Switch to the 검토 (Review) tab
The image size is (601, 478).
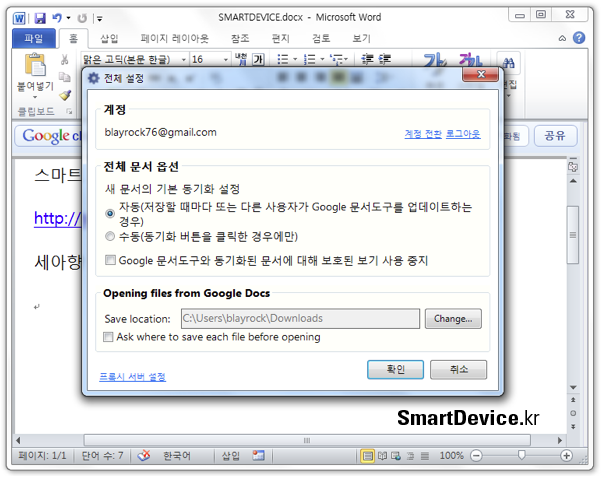coord(321,38)
